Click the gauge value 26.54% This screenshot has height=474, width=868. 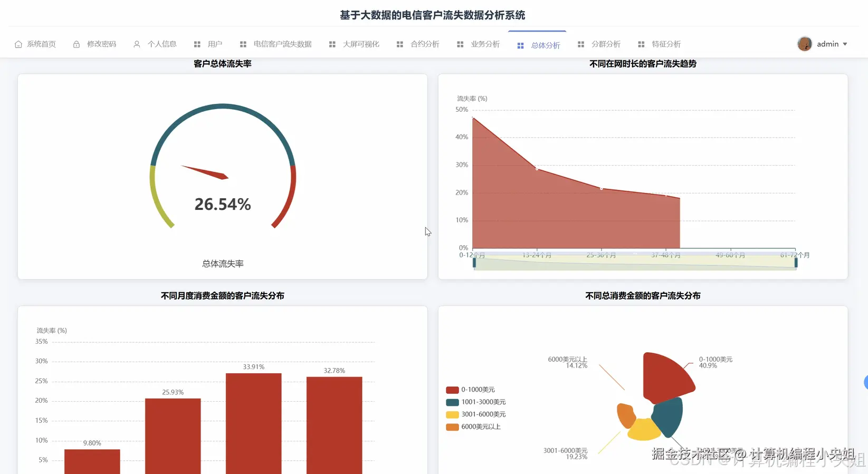(223, 204)
